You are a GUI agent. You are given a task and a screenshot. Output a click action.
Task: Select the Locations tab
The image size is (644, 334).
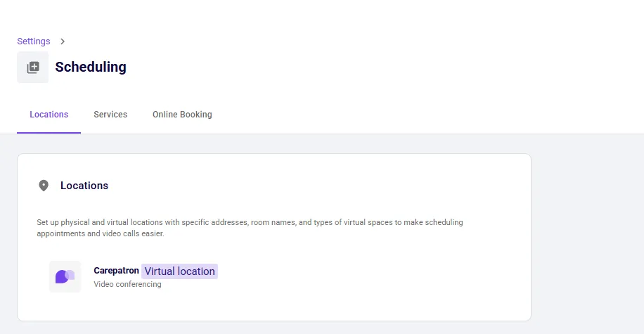49,115
